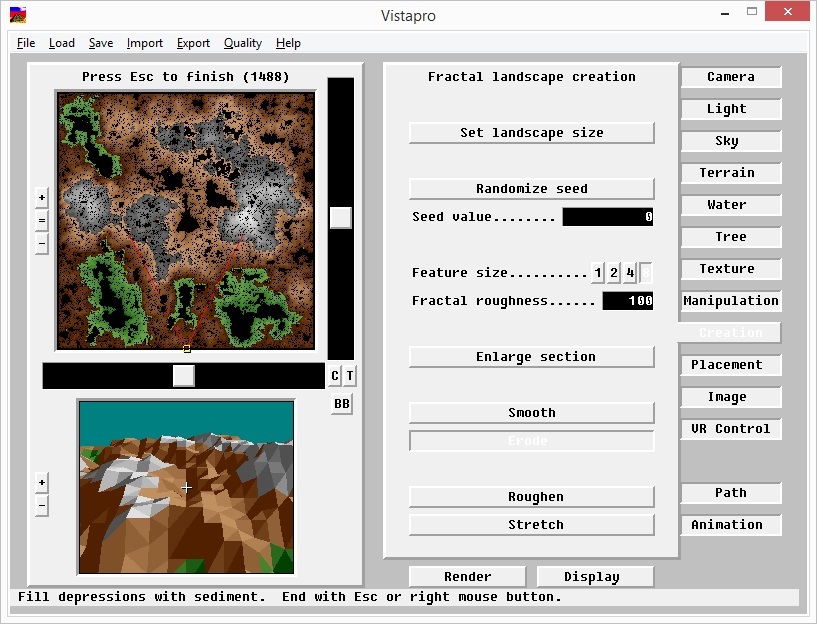Switch to the Tree panel
This screenshot has width=817, height=624.
pos(731,237)
